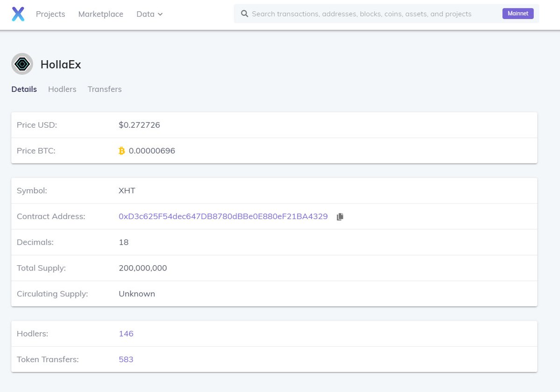Click the search magnifier icon

[x=244, y=14]
